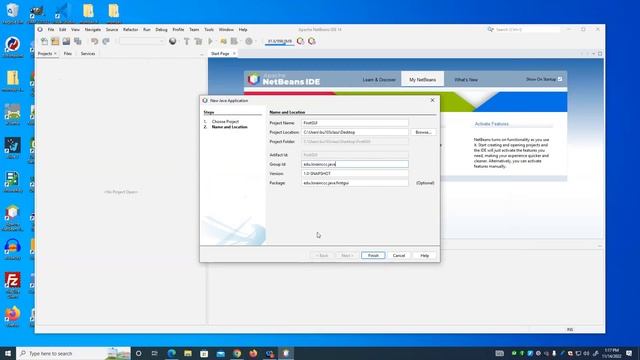Open the Mail app from the taskbar
This screenshot has width=640, height=360.
pyautogui.click(x=220, y=353)
